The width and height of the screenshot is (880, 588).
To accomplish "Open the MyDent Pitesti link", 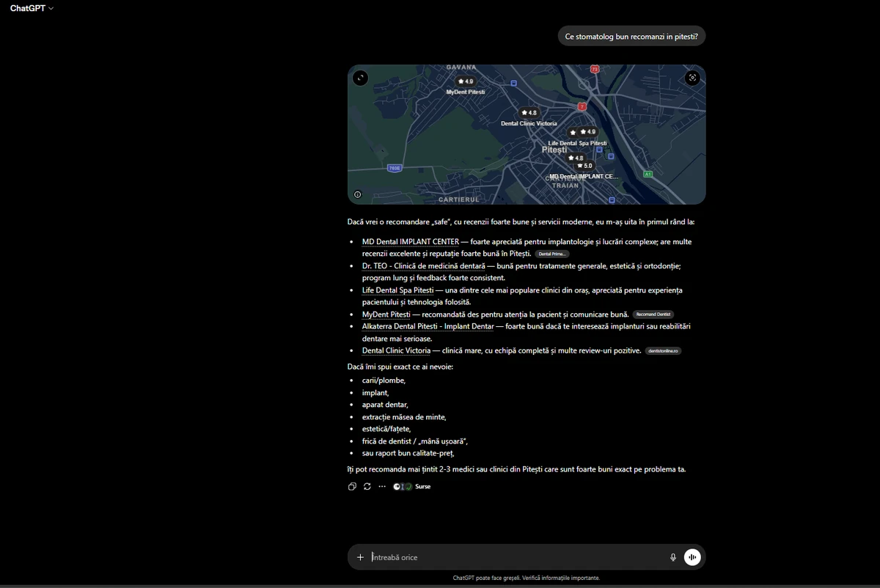I will point(386,315).
